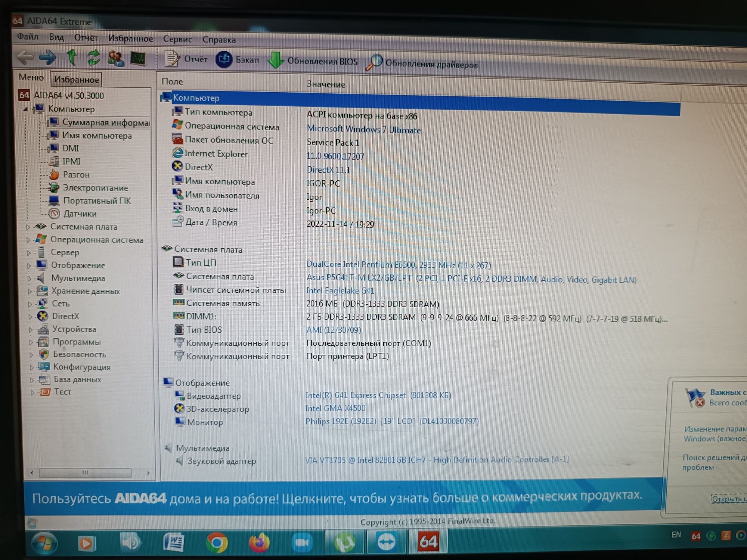The width and height of the screenshot is (747, 560).
Task: Expand the Мультимедиа tree node
Action: coord(29,279)
